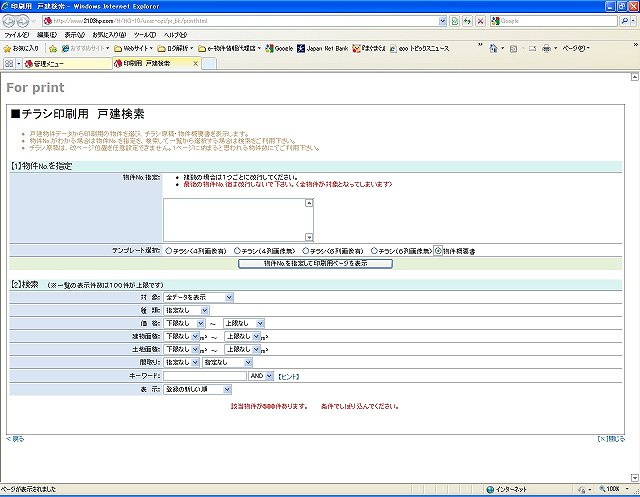The width and height of the screenshot is (640, 497).
Task: Open the 表示(V) menu
Action: point(75,35)
